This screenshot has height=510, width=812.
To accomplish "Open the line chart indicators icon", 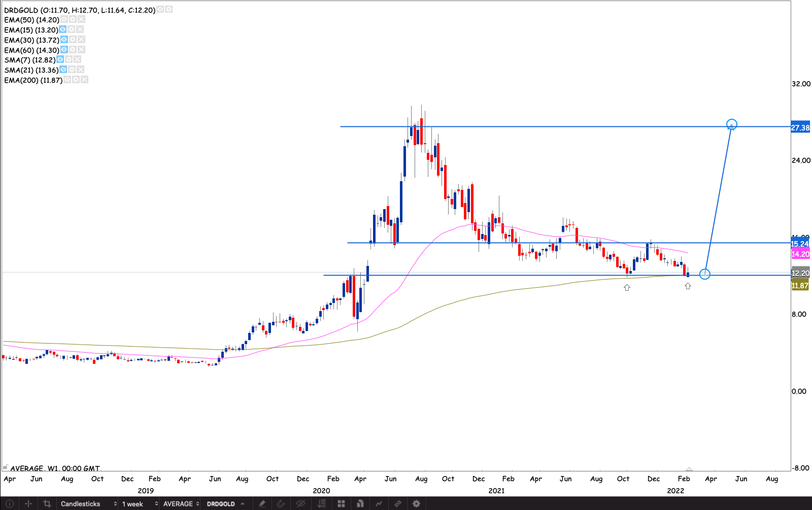I will 379,504.
